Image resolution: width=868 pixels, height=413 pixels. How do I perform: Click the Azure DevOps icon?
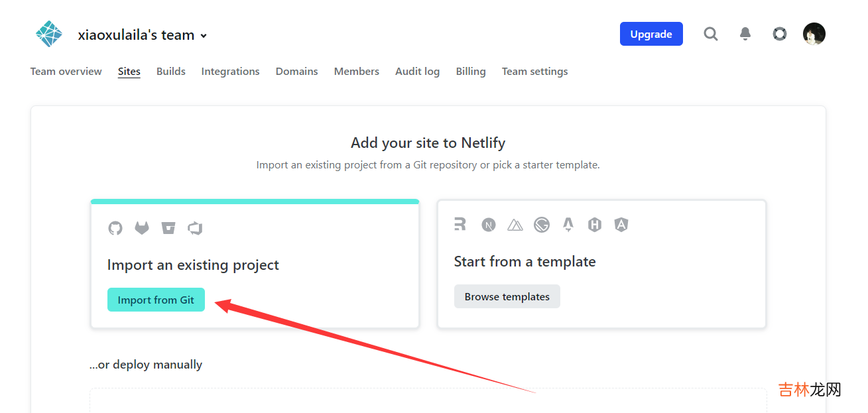pyautogui.click(x=195, y=228)
